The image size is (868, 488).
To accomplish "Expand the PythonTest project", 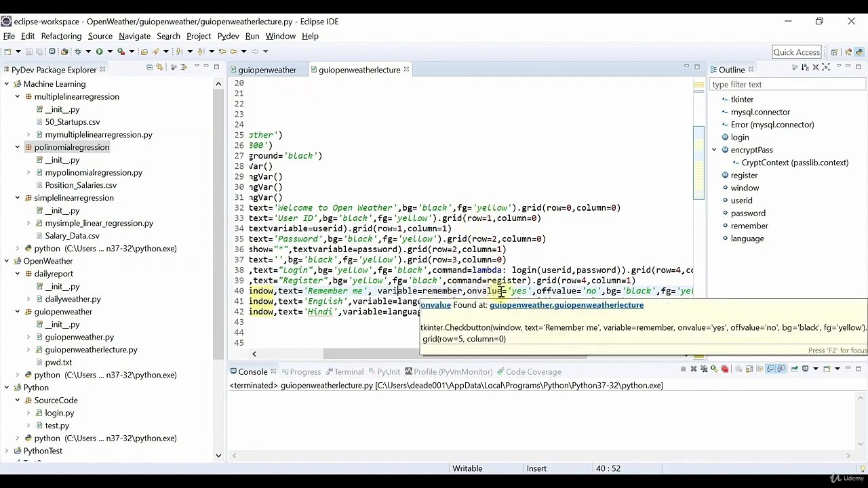I will point(7,451).
